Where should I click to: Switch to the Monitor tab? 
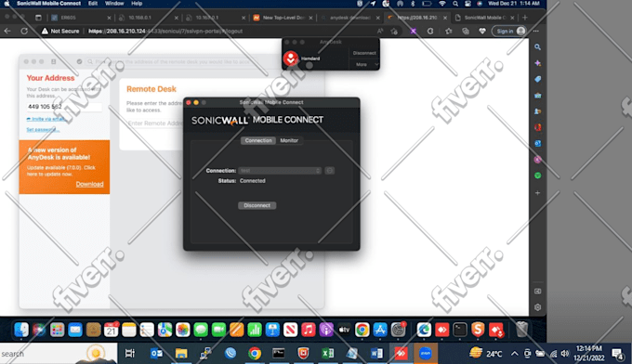289,140
